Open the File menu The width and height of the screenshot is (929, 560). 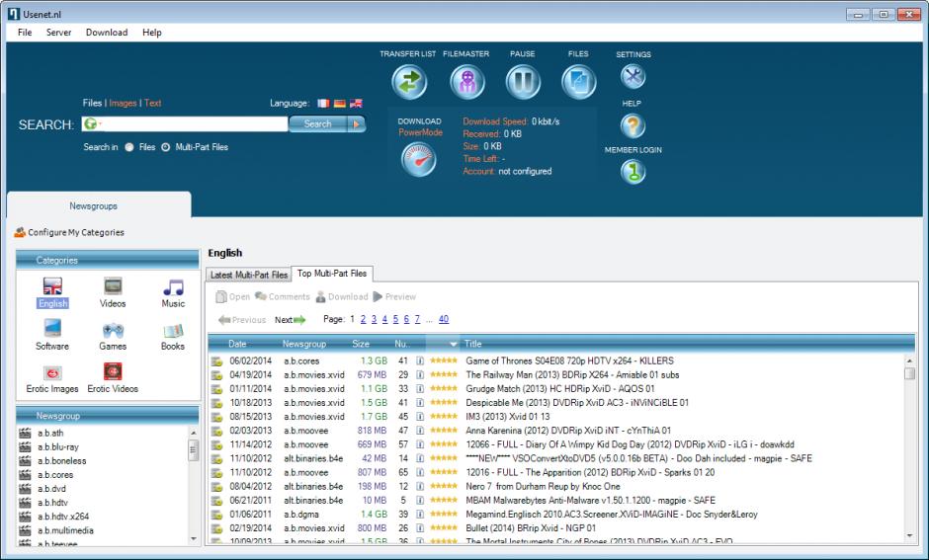pos(25,33)
